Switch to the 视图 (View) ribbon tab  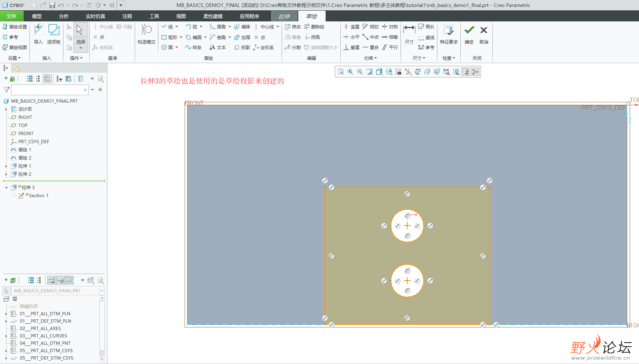pyautogui.click(x=181, y=16)
